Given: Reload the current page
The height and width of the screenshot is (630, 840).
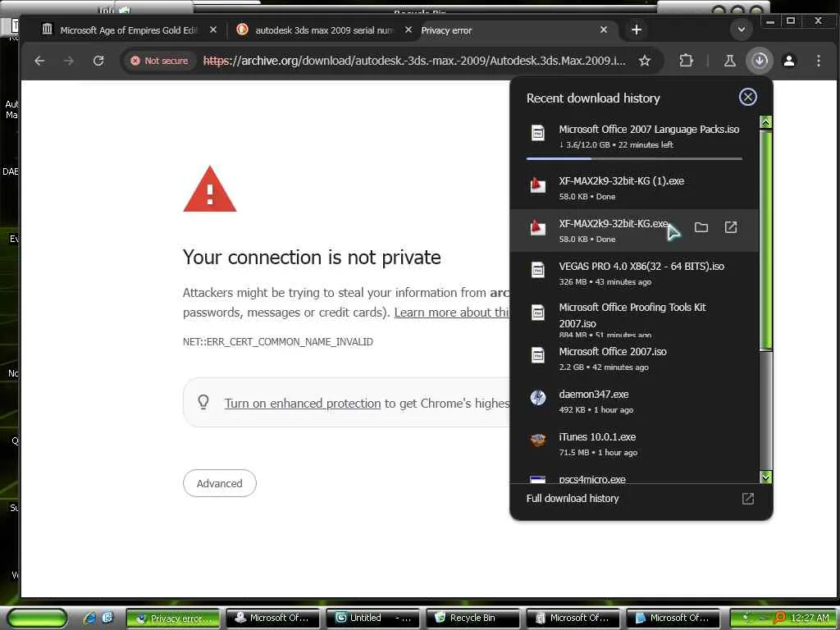Looking at the screenshot, I should tap(98, 61).
